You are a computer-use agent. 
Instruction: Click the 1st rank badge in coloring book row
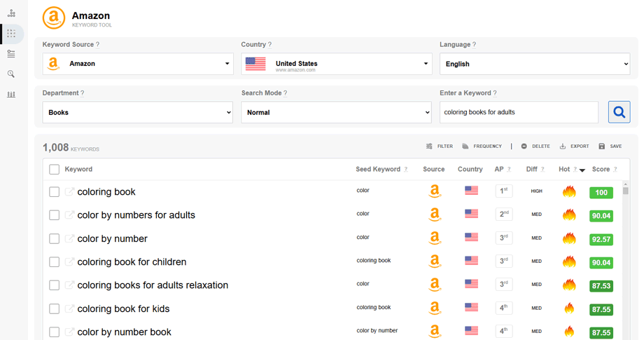tap(504, 191)
